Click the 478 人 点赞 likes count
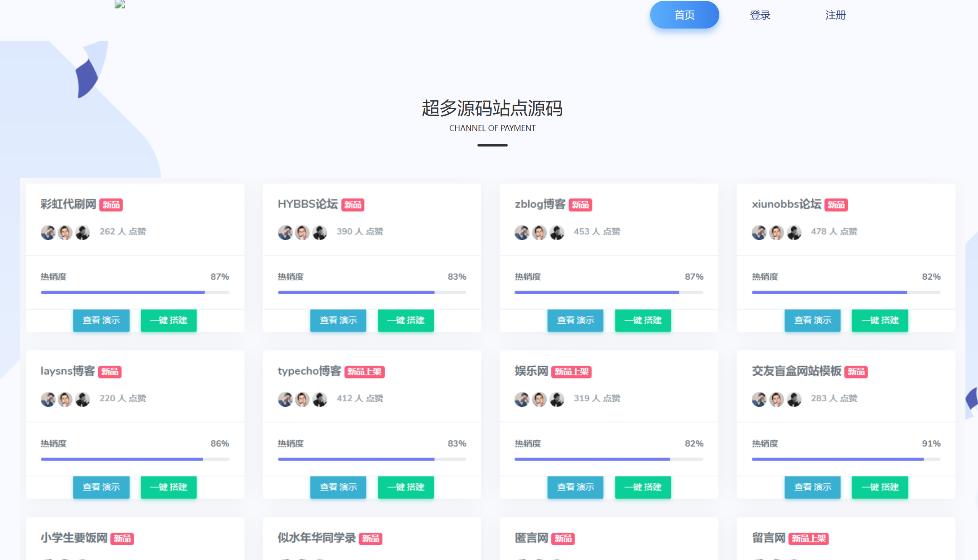This screenshot has height=560, width=978. click(834, 232)
